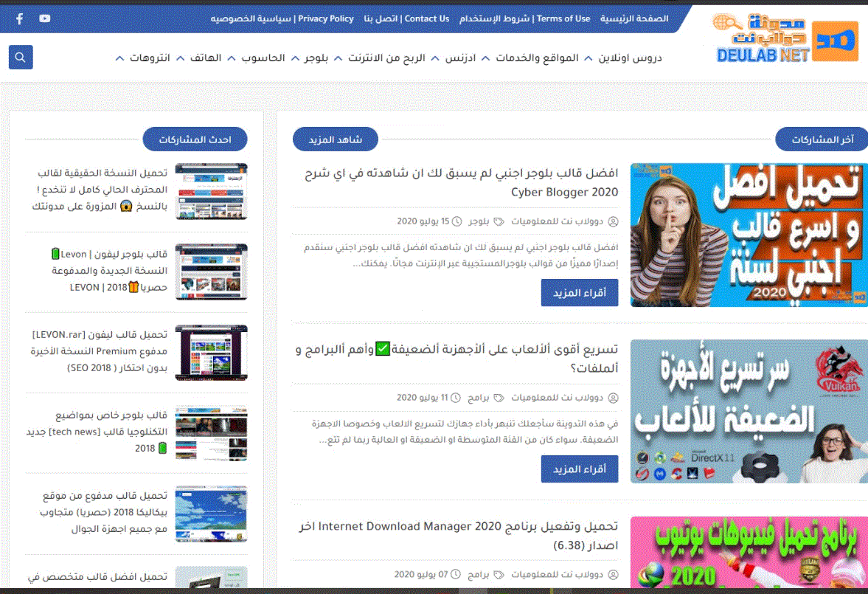Open the تسريع أقوى ألألعاب post title

(456, 359)
